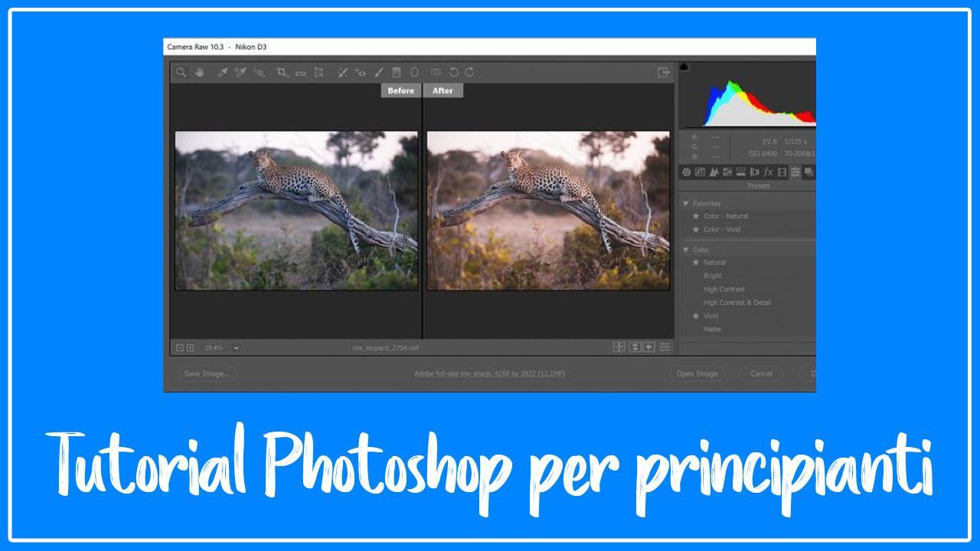
Task: Select the Radial Filter tool
Action: pyautogui.click(x=414, y=72)
